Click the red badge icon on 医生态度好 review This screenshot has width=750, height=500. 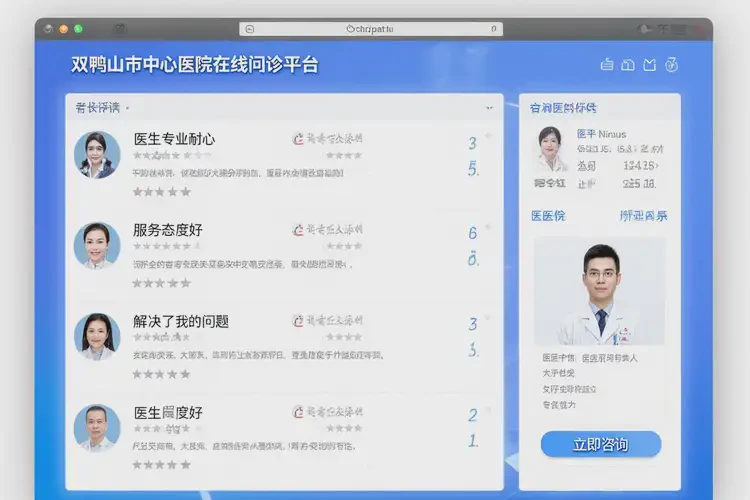[297, 412]
